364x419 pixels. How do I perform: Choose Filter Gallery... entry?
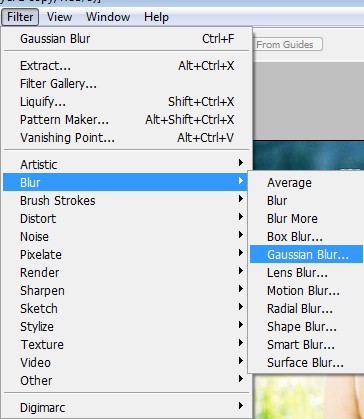126,84
